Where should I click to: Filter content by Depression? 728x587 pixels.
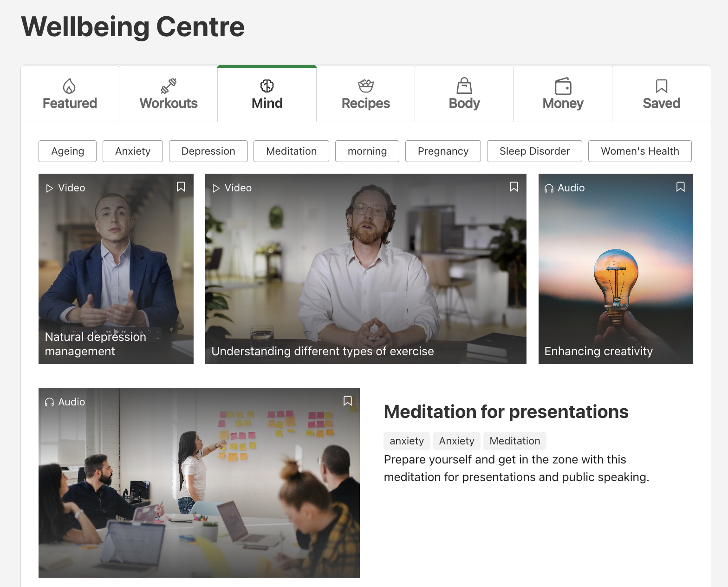coord(208,151)
